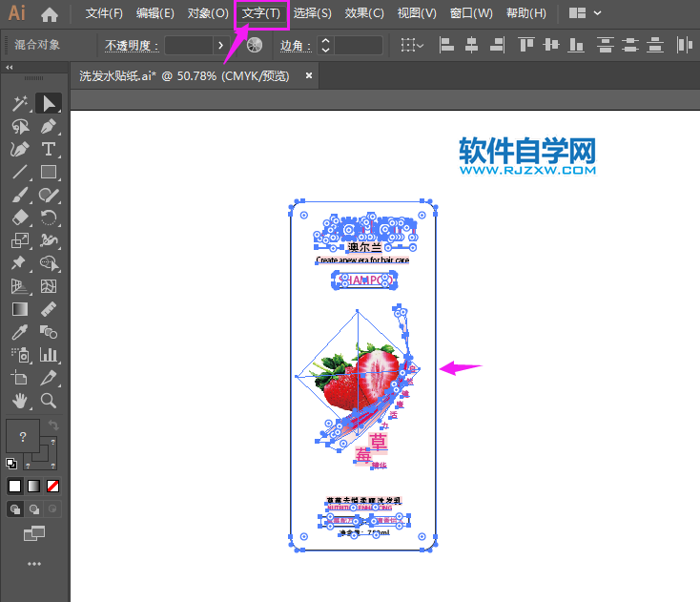Viewport: 700px width, 602px height.
Task: Open the 效果(C) menu
Action: (364, 13)
